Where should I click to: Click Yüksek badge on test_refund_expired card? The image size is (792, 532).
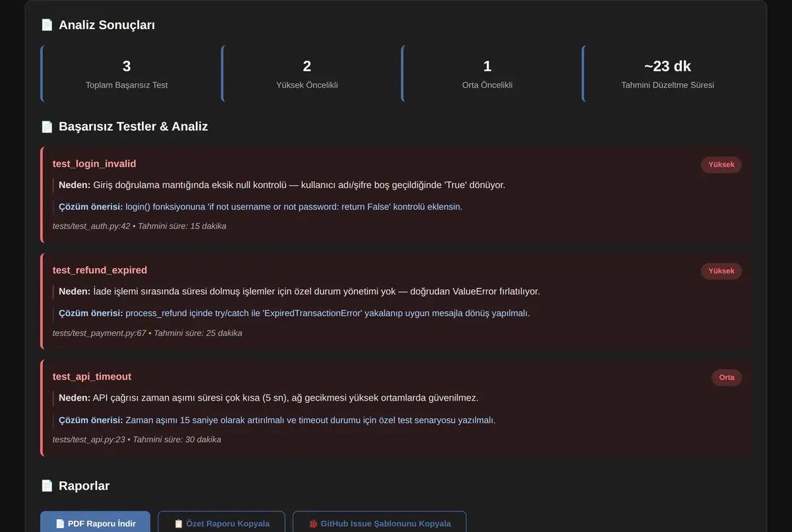tap(721, 271)
